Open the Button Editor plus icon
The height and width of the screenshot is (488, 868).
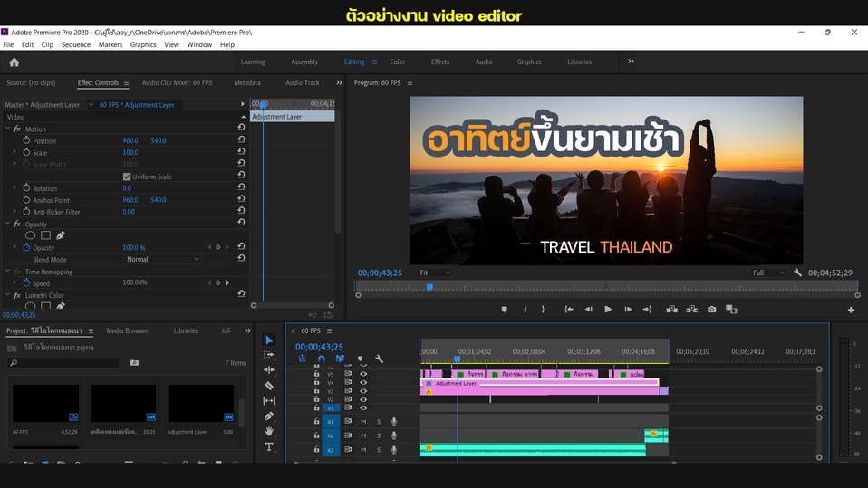coord(851,310)
